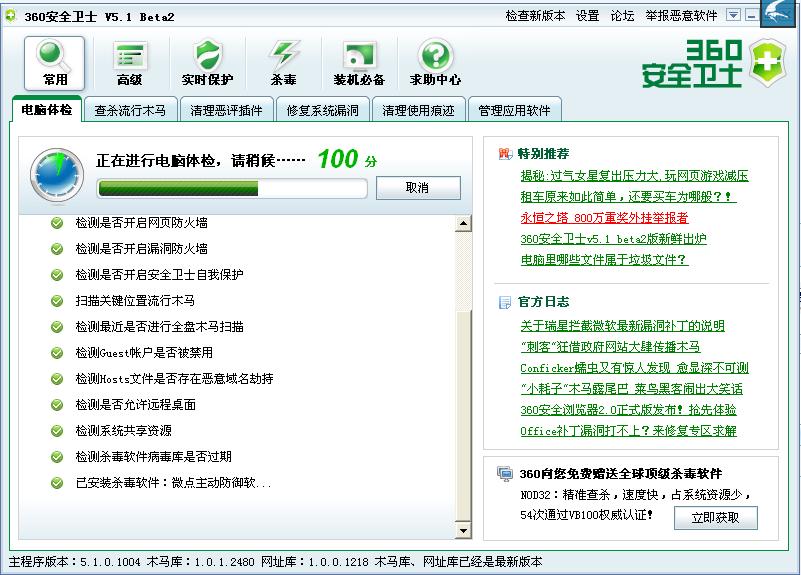This screenshot has height=575, width=801.
Task: Open link 360安全卫士v5.1 beta2版新鲜出炉
Action: (614, 238)
